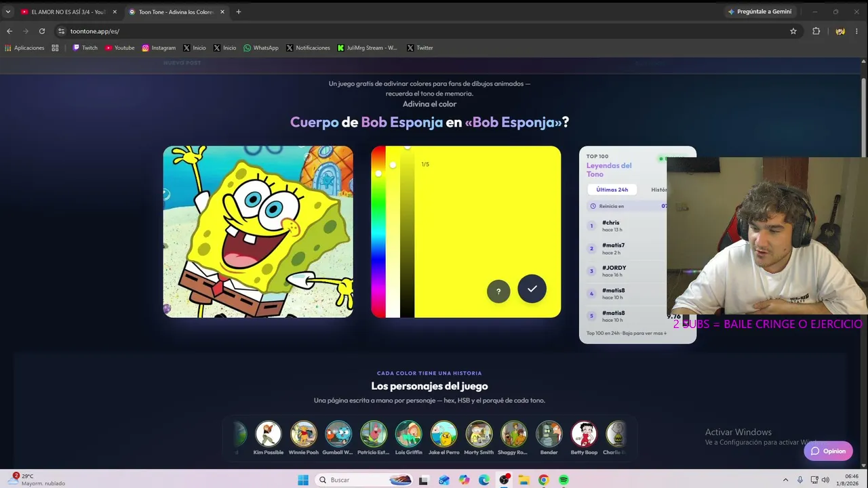Open the X Notificaciones bookmark
868x488 pixels.
[308, 48]
